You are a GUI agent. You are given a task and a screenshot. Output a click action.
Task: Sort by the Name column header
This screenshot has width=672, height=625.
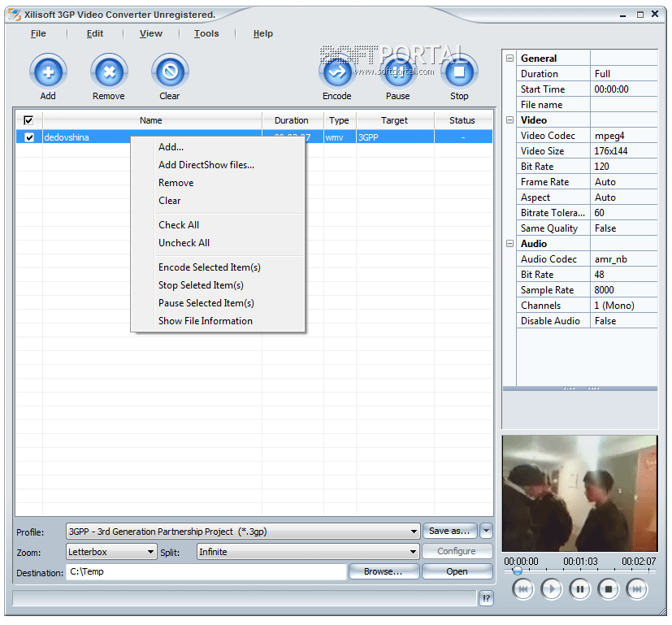[151, 120]
